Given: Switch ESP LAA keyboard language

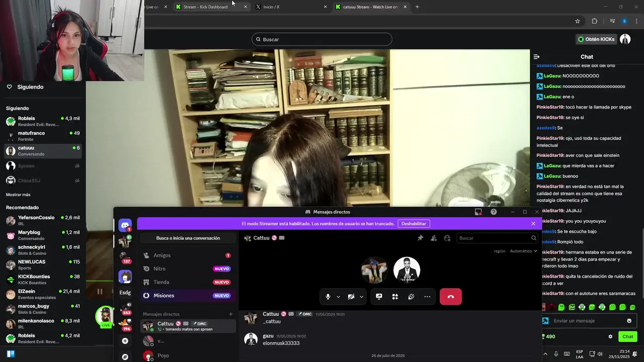Looking at the screenshot, I should pos(580,354).
